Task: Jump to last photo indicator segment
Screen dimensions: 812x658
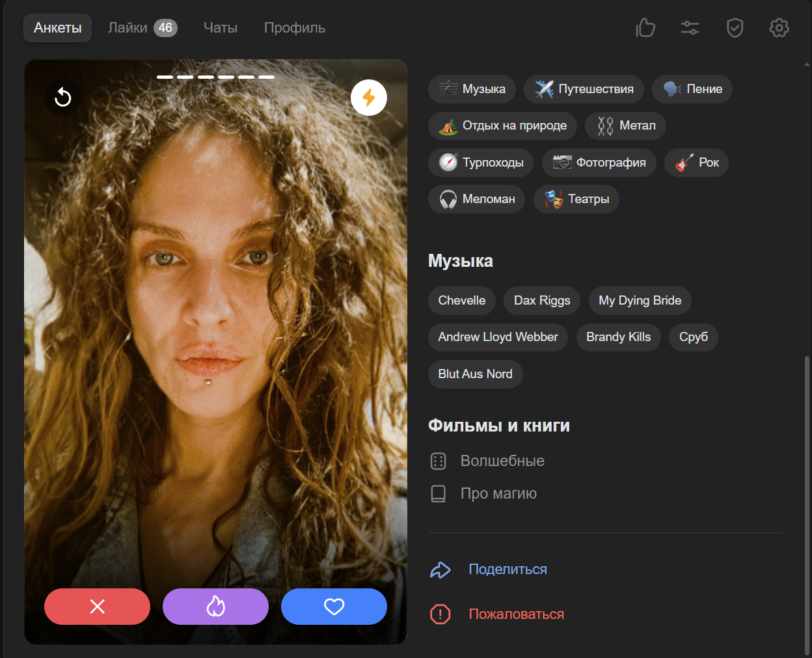Action: pos(266,77)
